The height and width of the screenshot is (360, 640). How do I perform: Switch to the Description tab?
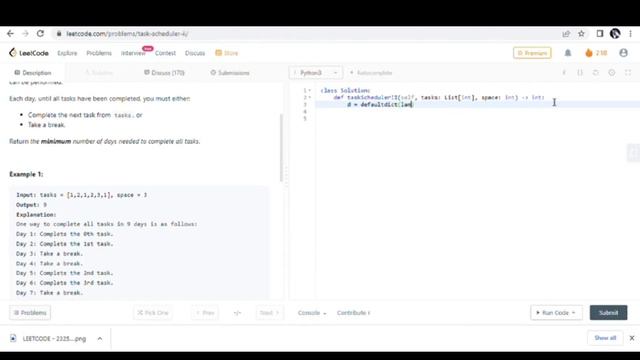[33, 73]
